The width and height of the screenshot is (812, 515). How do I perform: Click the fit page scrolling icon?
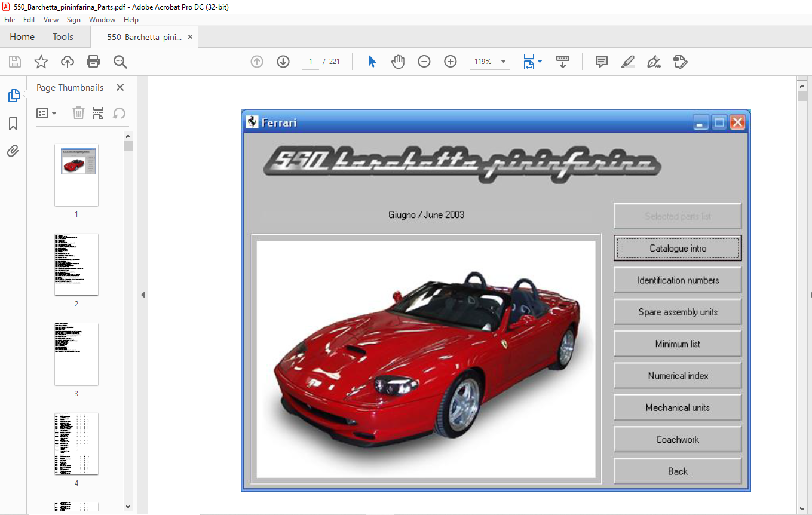529,62
